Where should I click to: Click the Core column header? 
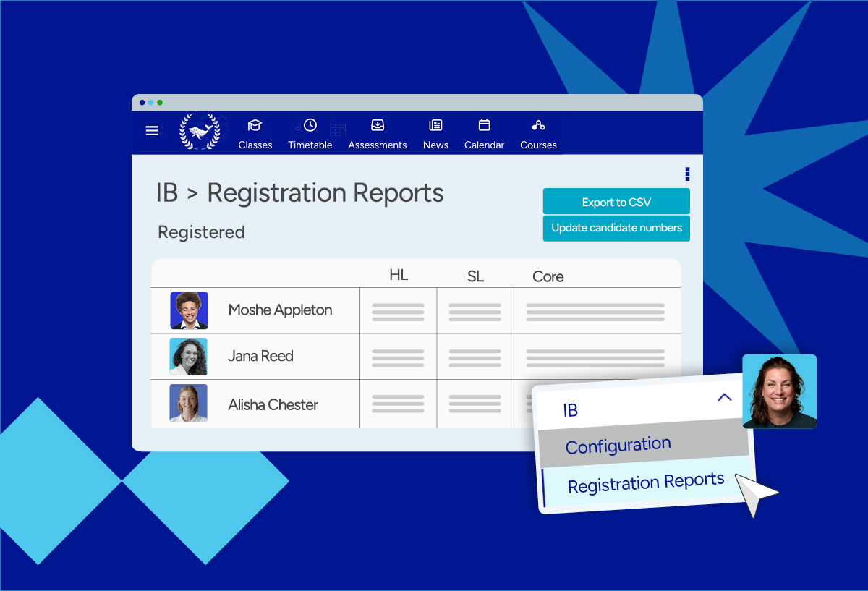548,276
